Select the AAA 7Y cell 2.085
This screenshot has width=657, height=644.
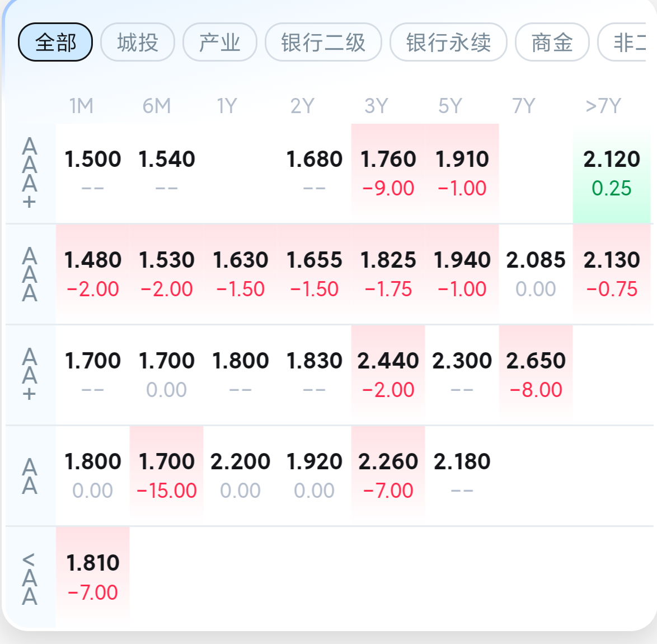click(x=536, y=274)
